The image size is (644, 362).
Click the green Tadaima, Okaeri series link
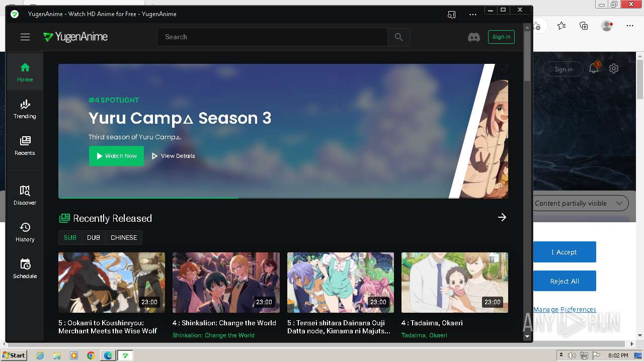(424, 335)
